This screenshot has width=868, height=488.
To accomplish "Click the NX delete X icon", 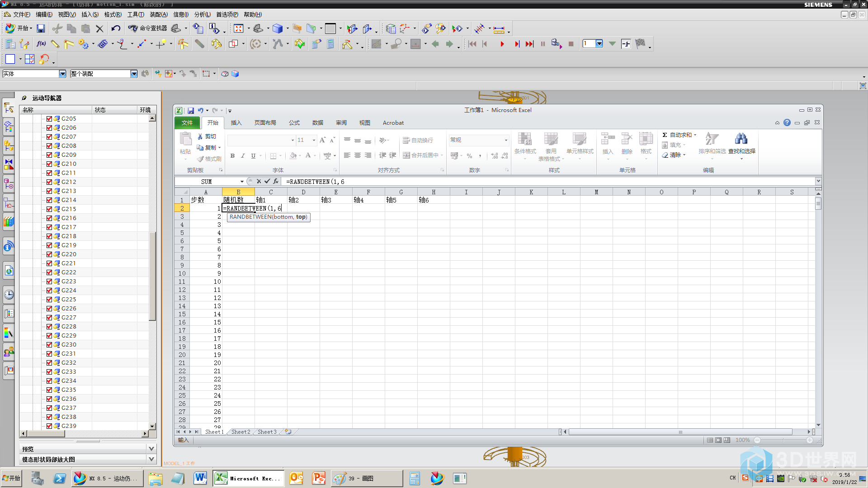I will [100, 29].
